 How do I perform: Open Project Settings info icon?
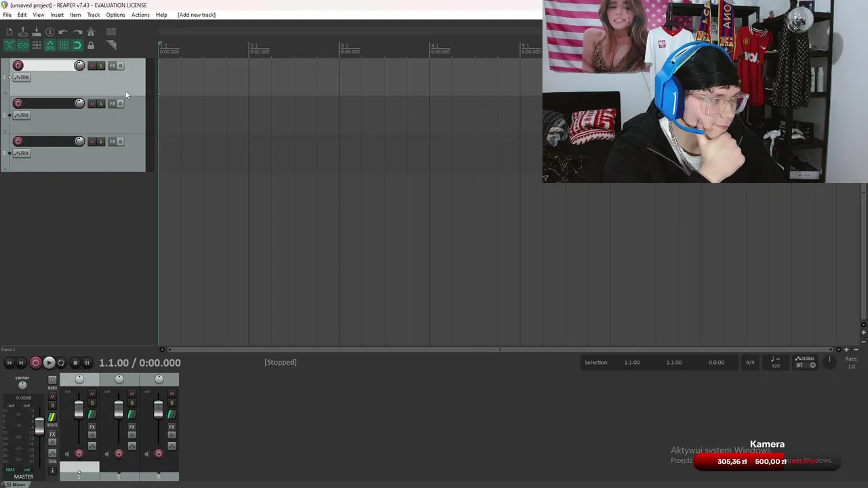50,32
